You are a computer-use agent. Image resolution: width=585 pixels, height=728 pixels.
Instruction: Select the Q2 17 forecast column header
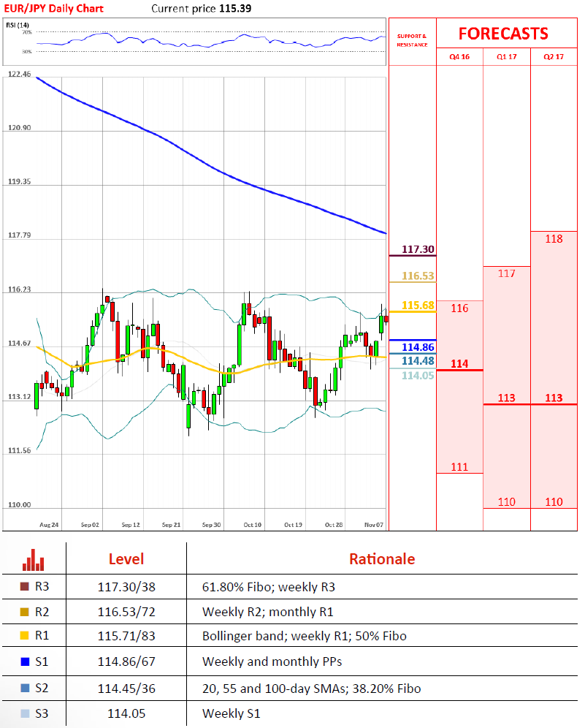click(554, 56)
